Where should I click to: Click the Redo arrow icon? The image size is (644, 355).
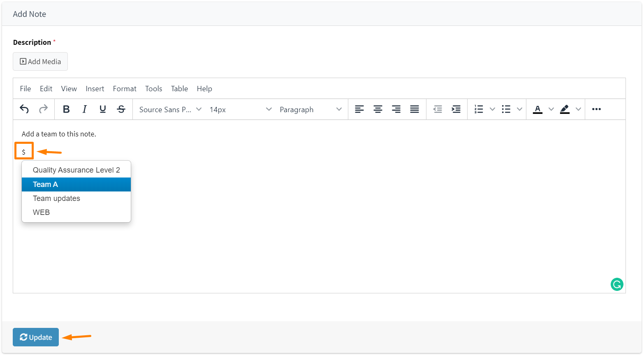tap(43, 109)
